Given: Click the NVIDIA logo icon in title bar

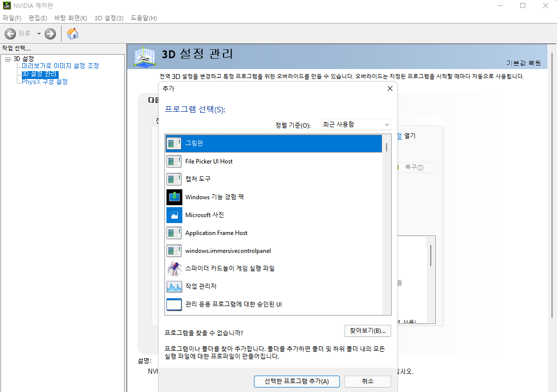Looking at the screenshot, I should 6,5.
